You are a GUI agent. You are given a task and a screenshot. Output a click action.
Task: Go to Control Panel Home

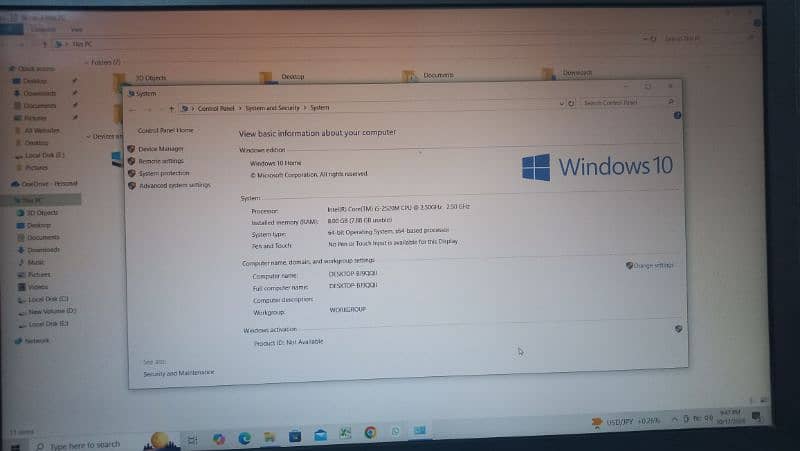165,130
